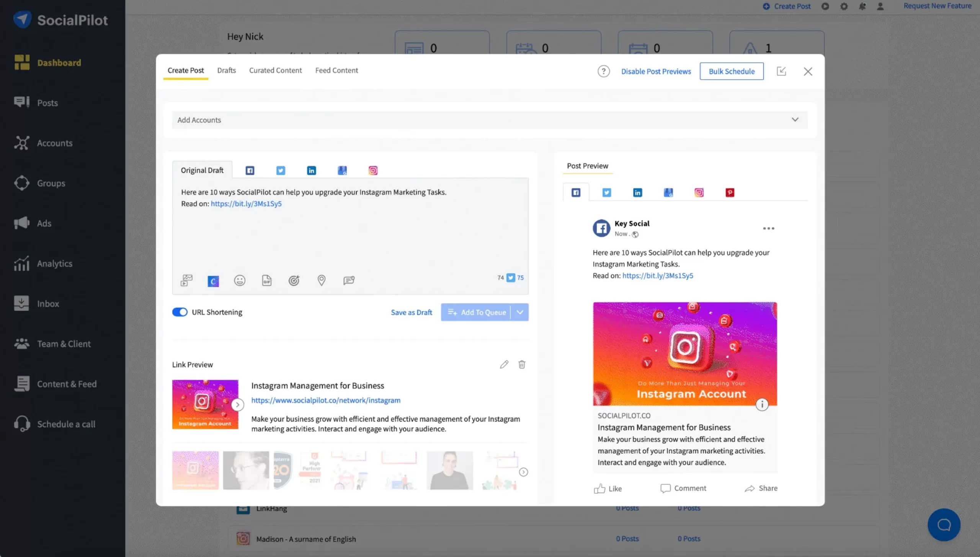Delete the link preview with trash icon
Viewport: 980px width, 557px height.
click(522, 364)
